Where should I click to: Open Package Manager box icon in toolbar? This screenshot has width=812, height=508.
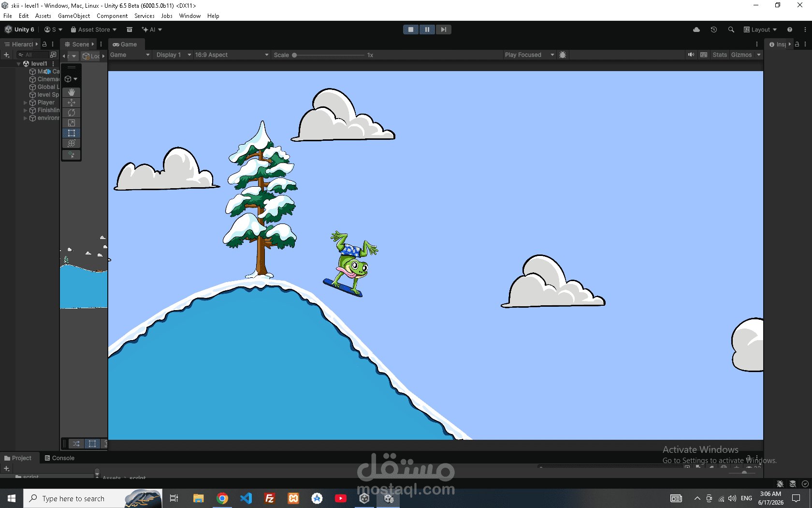pyautogui.click(x=130, y=30)
